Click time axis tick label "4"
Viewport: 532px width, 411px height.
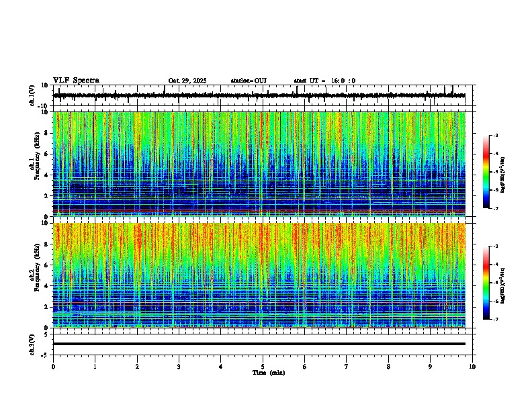pos(221,367)
